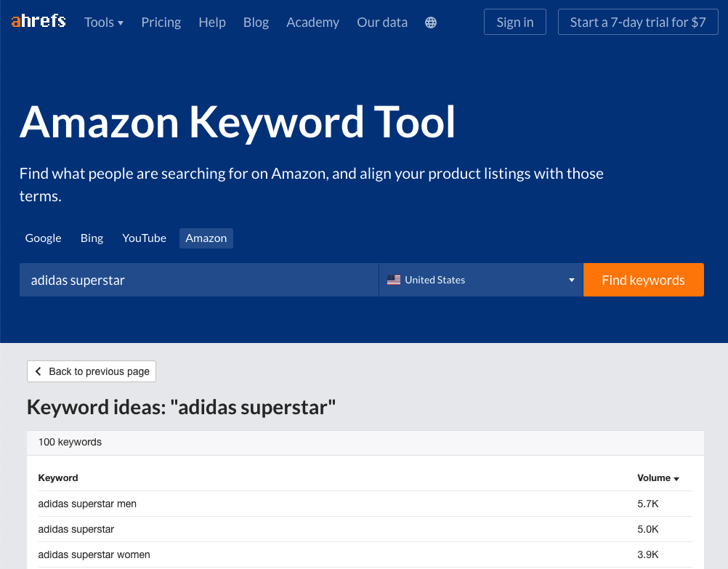
Task: Select the Amazon tab
Action: coord(206,238)
